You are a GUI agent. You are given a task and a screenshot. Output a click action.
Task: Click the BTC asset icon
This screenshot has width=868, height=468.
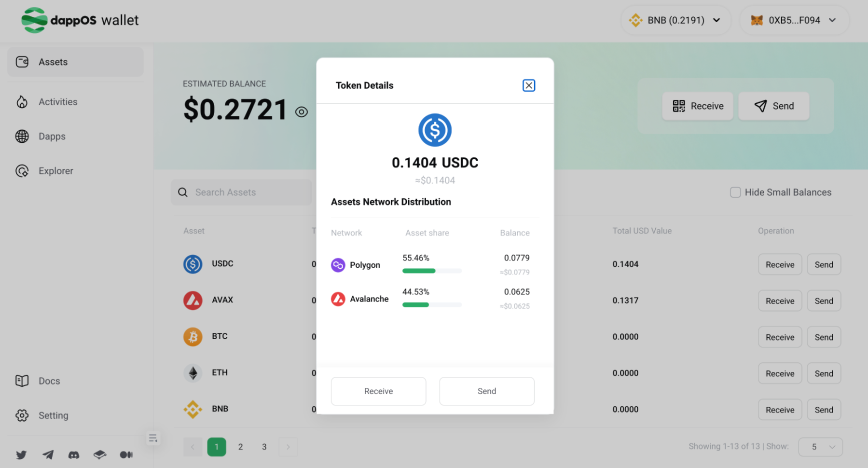pos(193,337)
